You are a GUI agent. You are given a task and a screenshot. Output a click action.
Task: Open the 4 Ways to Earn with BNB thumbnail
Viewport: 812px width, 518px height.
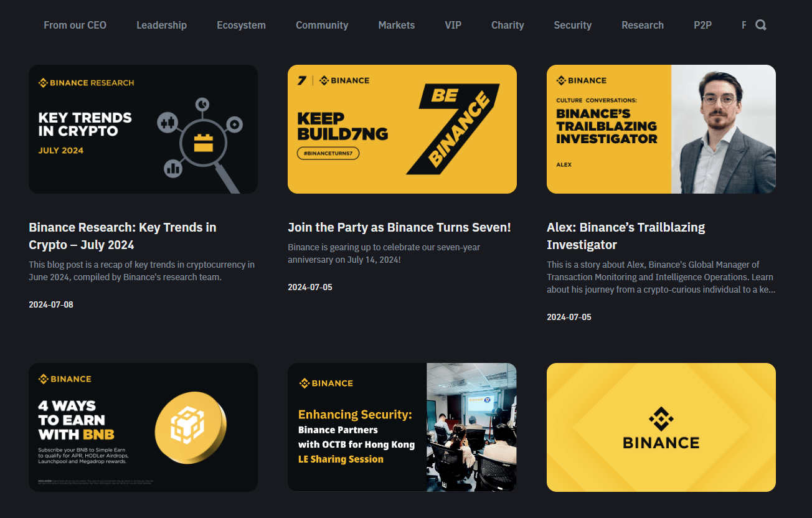click(x=143, y=427)
